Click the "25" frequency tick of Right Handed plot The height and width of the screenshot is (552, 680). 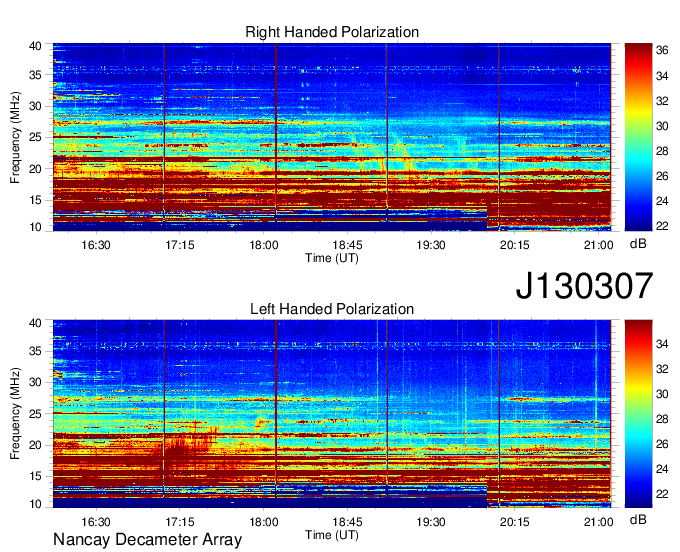click(36, 137)
